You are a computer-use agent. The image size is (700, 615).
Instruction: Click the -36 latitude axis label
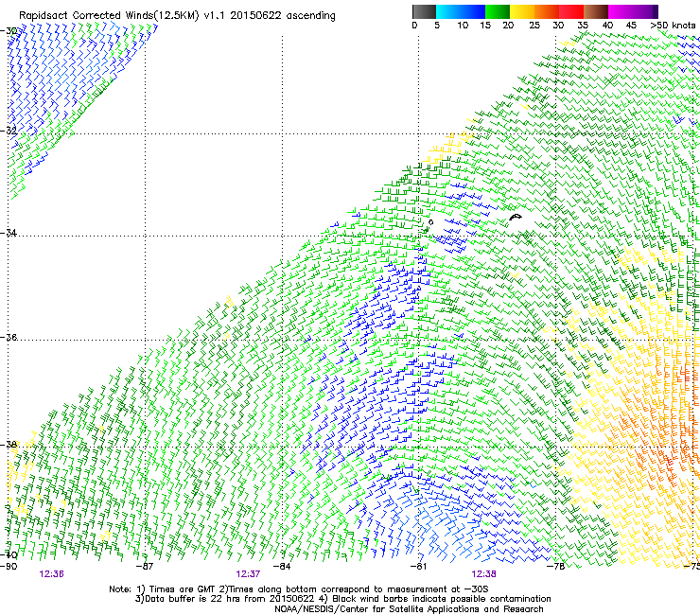pos(9,337)
